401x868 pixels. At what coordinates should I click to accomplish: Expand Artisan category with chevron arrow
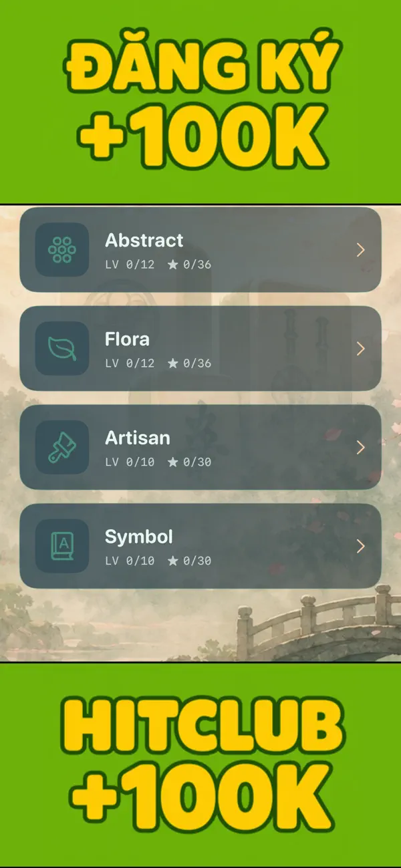[x=361, y=448]
